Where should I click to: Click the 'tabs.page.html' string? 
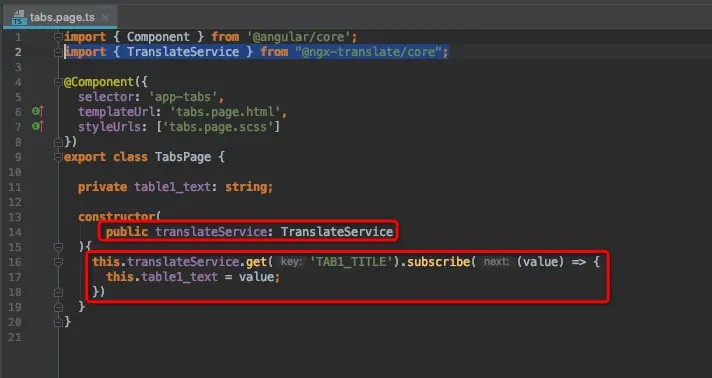[225, 112]
